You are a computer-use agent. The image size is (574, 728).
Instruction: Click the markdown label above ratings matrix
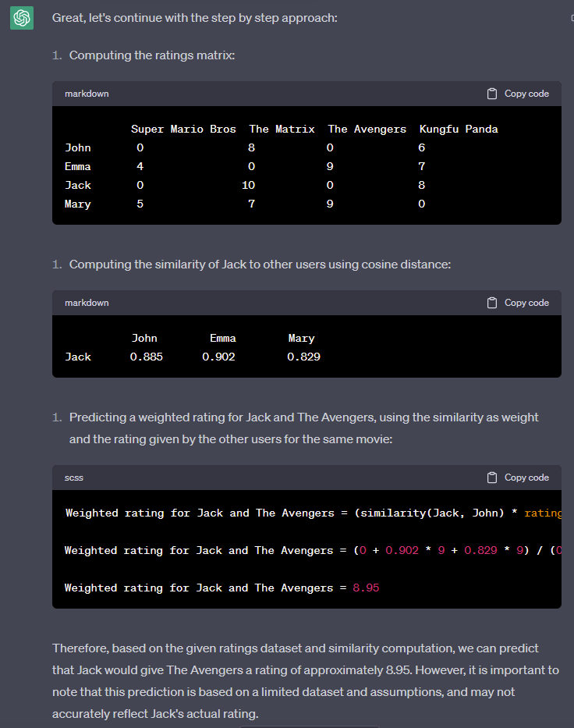tap(87, 94)
